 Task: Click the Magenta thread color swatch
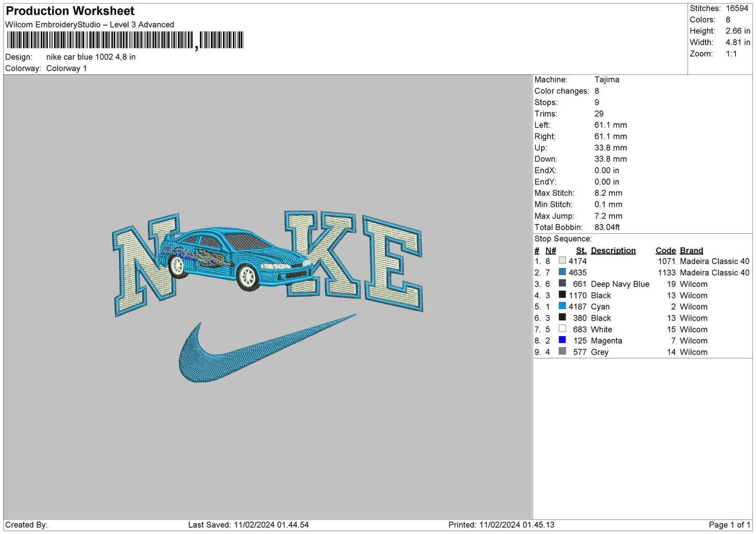(x=562, y=340)
